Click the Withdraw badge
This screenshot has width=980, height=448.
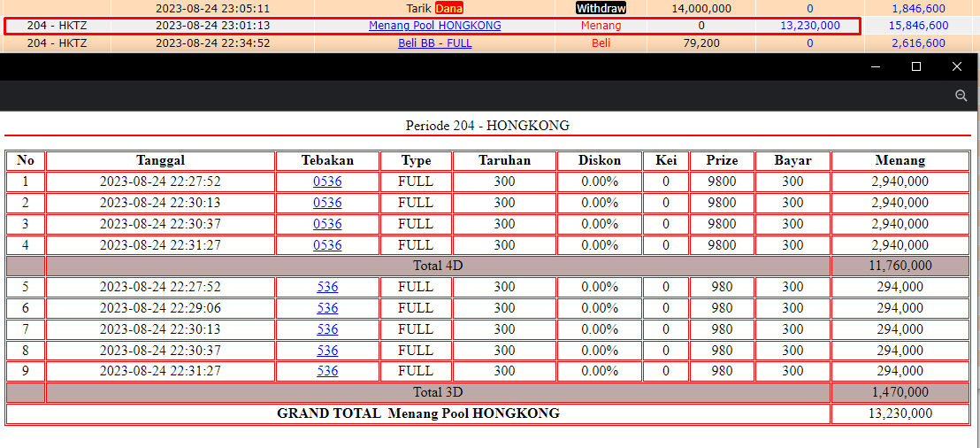601,9
